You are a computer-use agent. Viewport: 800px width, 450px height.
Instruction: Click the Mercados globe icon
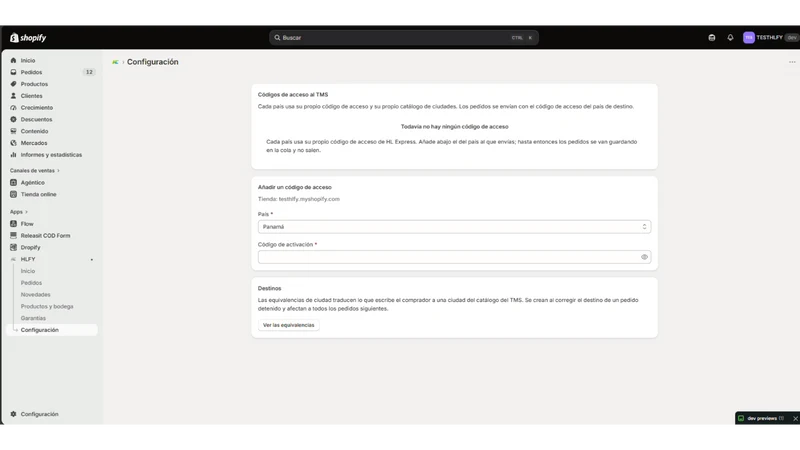pos(13,143)
